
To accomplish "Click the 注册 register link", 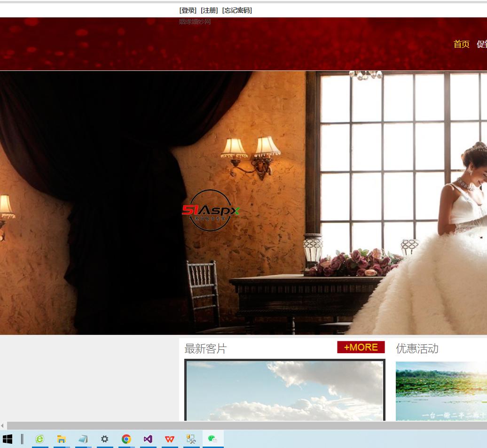I will [209, 10].
